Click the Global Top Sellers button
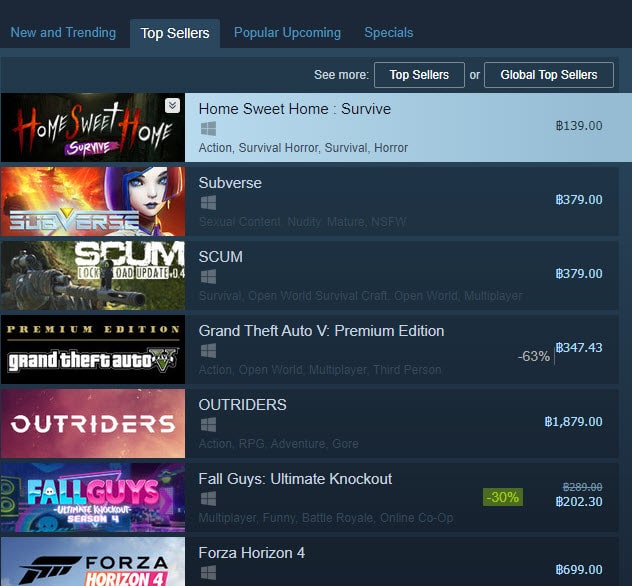Screen dimensions: 632x586 549,75
